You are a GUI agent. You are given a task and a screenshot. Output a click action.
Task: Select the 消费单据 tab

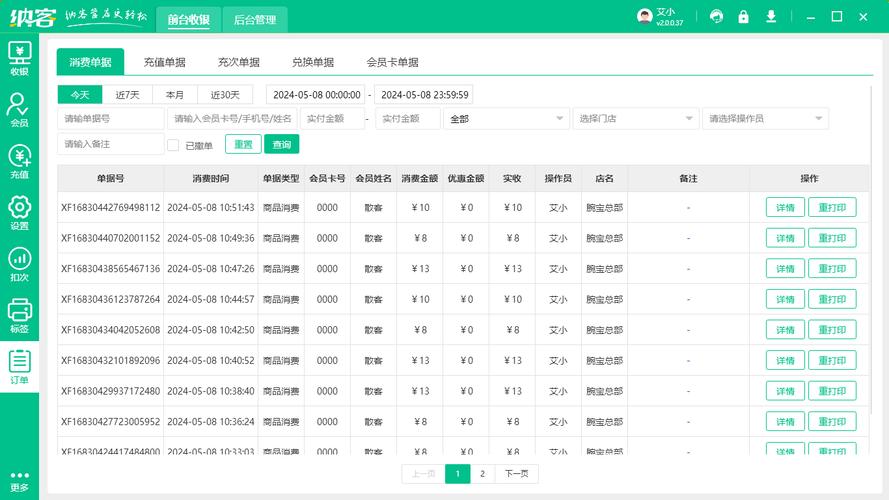click(90, 62)
